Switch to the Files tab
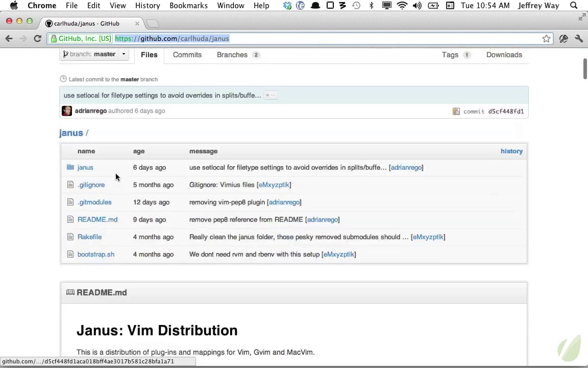Screen dimensions: 588x368 click(149, 55)
